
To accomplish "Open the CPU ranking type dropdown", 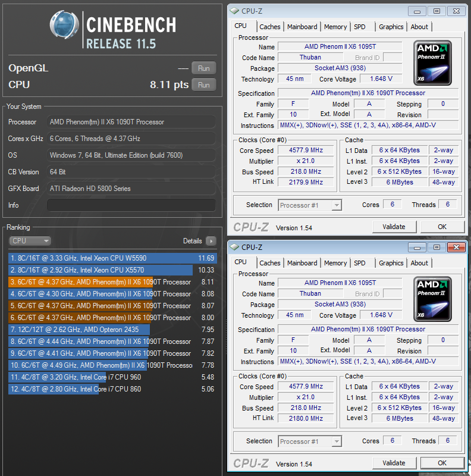I will (x=30, y=241).
